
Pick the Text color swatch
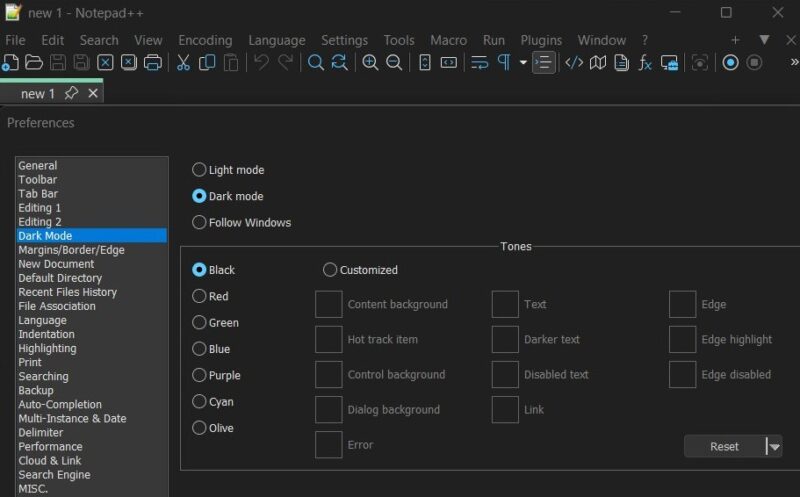(x=505, y=304)
